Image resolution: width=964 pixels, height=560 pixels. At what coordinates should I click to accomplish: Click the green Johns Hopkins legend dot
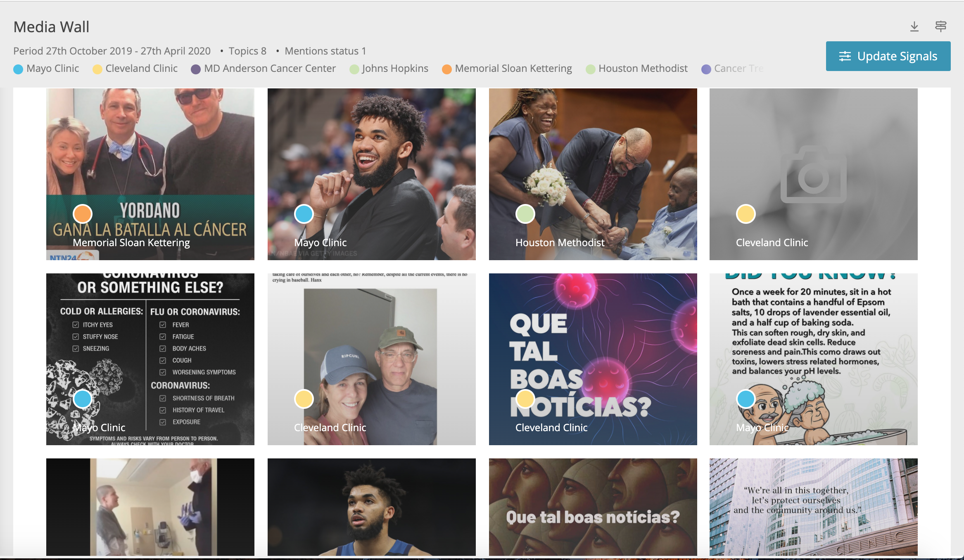(x=354, y=69)
